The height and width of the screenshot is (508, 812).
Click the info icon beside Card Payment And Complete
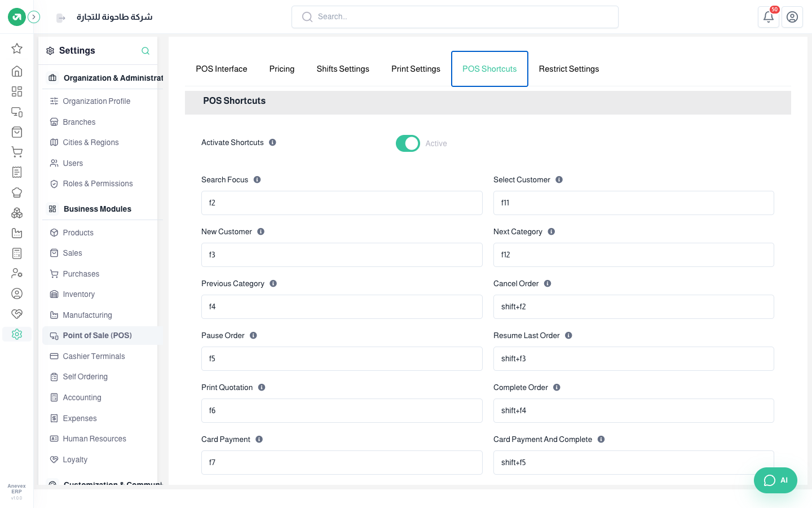click(601, 439)
